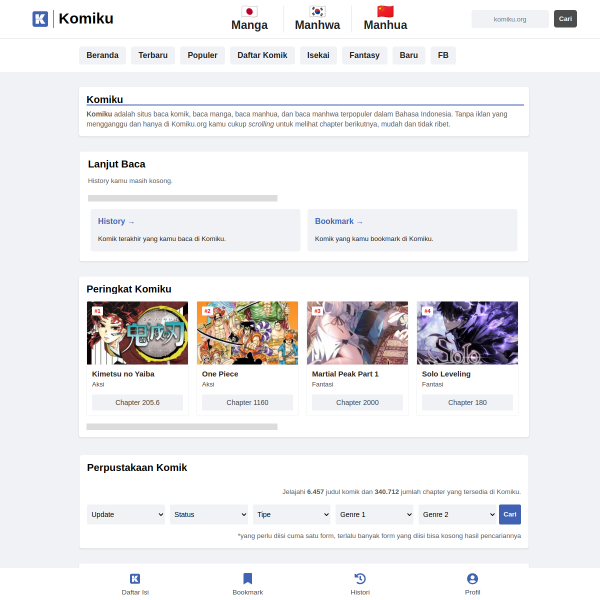Click the Manhua text link in header
This screenshot has width=600, height=600.
click(385, 25)
